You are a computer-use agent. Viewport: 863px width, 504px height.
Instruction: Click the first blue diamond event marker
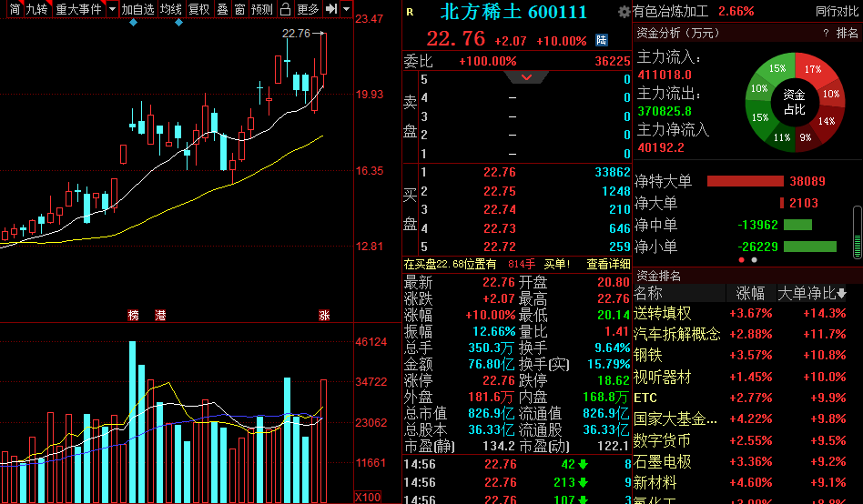[133, 23]
